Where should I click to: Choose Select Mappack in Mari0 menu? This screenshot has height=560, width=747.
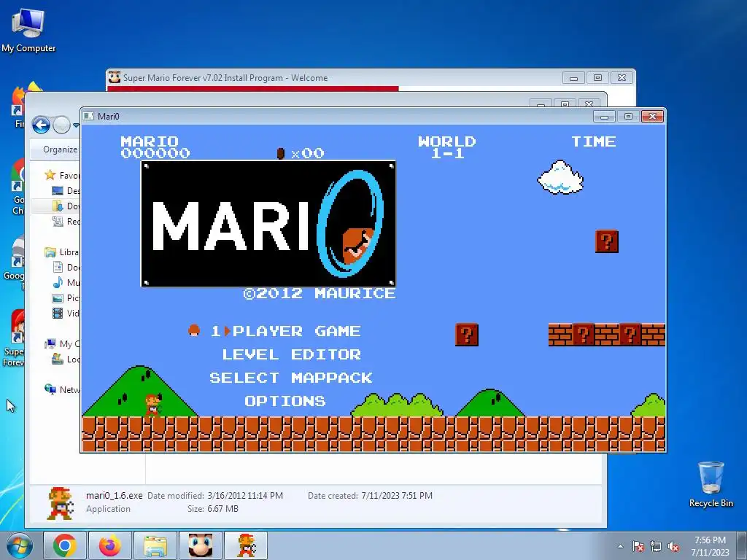point(291,378)
